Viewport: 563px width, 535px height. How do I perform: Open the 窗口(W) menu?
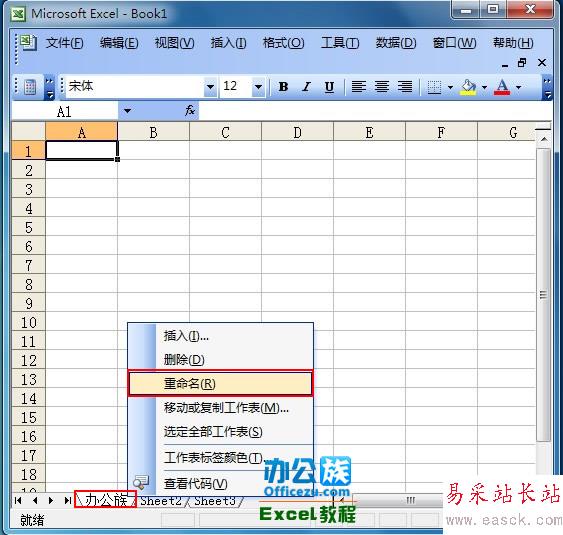(455, 43)
